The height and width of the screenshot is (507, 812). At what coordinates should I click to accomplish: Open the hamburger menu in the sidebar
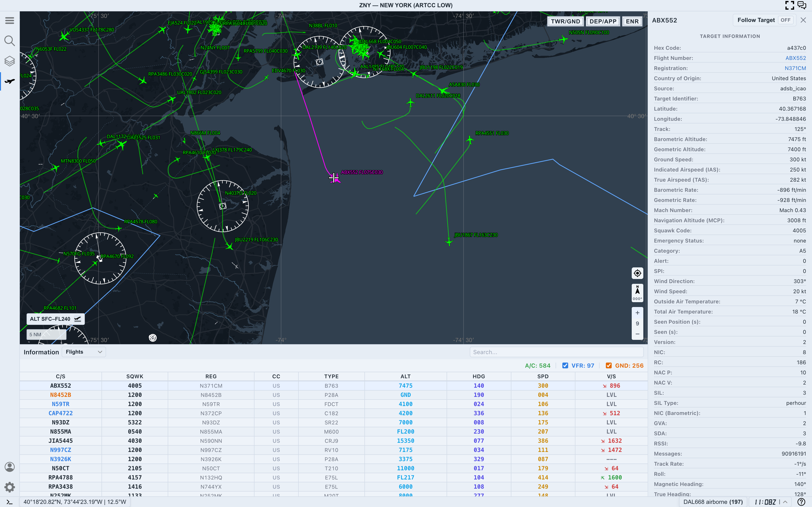coord(9,21)
